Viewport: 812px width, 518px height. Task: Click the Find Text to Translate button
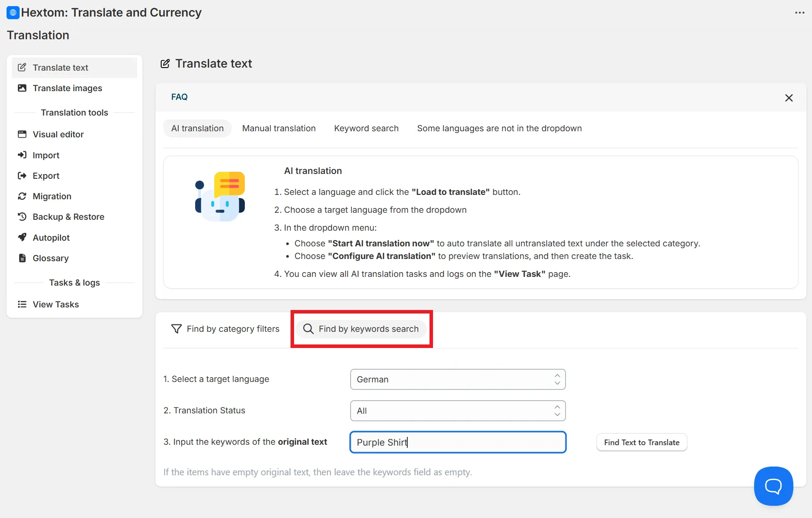tap(642, 442)
